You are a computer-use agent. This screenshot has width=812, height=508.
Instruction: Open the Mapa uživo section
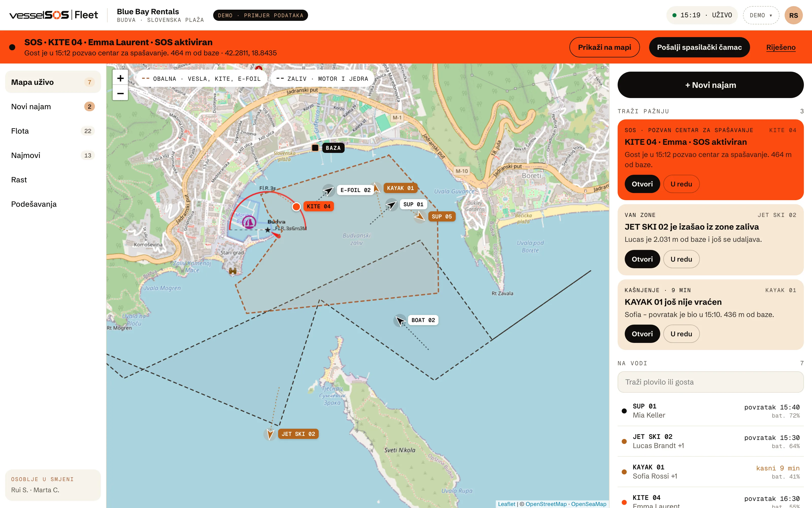53,82
